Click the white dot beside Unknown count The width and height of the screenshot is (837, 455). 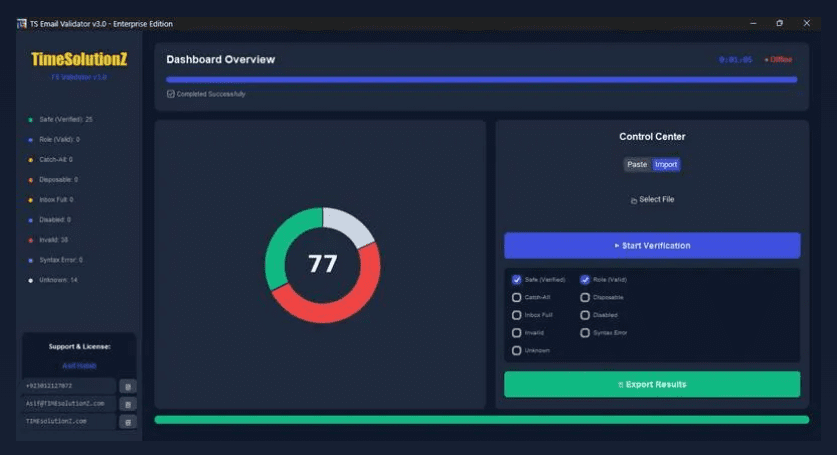point(30,280)
